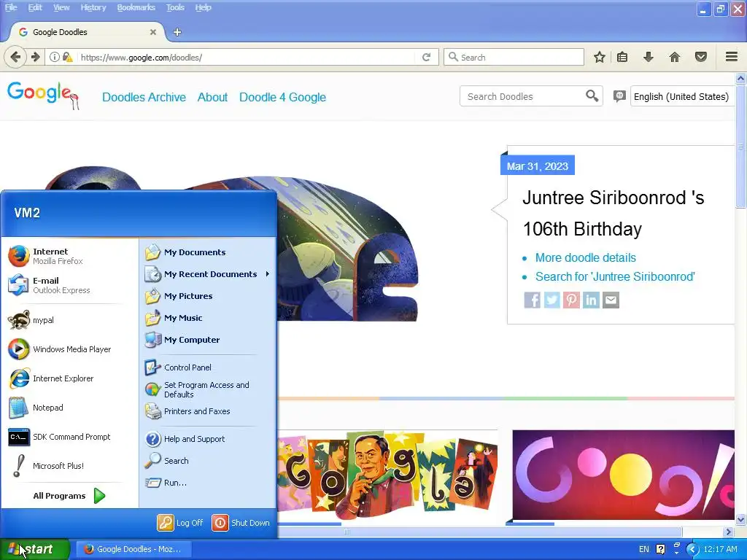
Task: Close the Google Doodles tab
Action: tap(153, 32)
